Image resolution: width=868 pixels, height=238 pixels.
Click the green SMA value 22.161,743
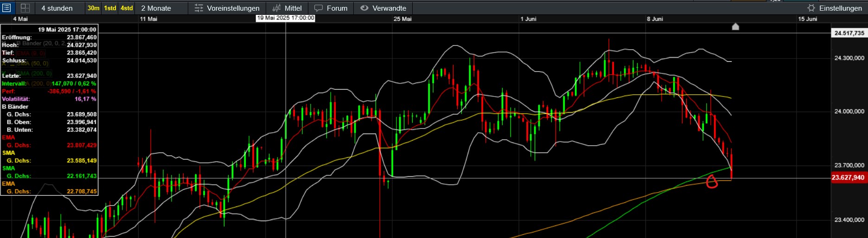[x=82, y=176]
